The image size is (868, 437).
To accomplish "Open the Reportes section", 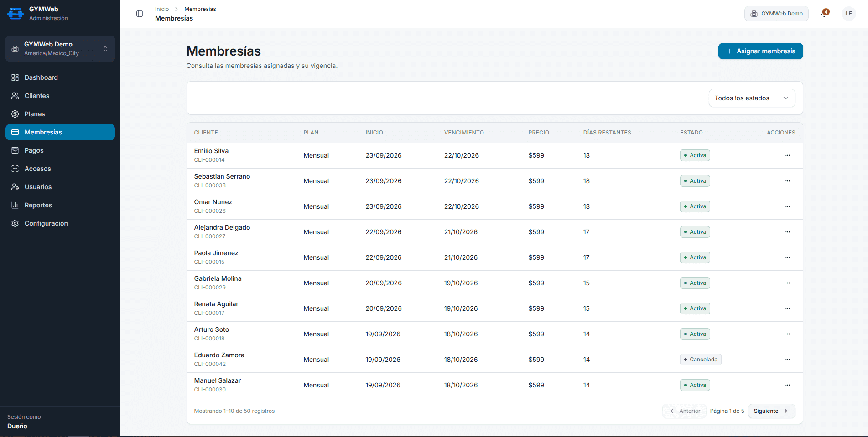I will tap(60, 205).
